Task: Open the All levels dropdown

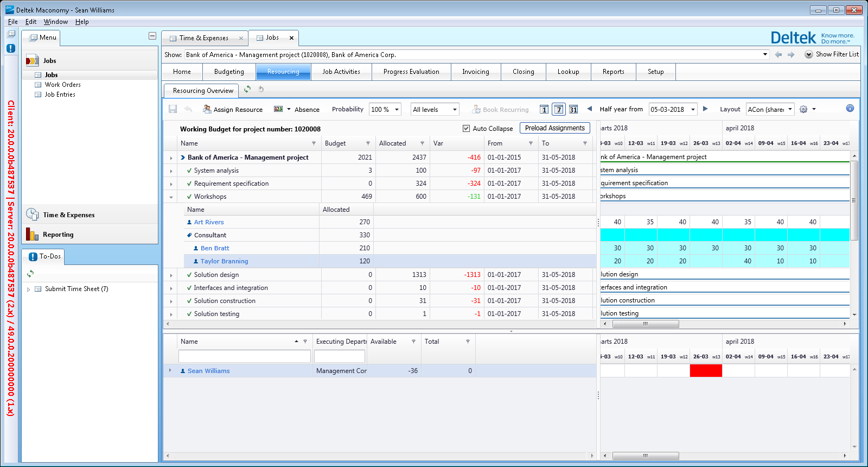Action: (435, 109)
